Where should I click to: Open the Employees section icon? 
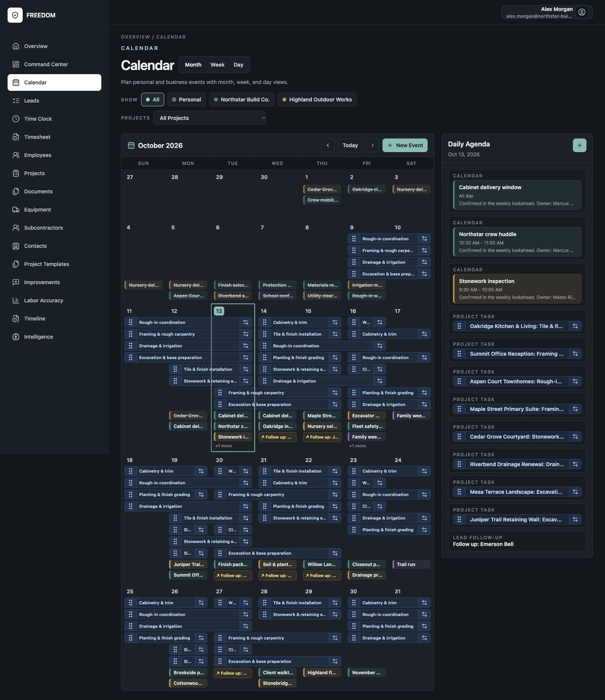tap(16, 155)
